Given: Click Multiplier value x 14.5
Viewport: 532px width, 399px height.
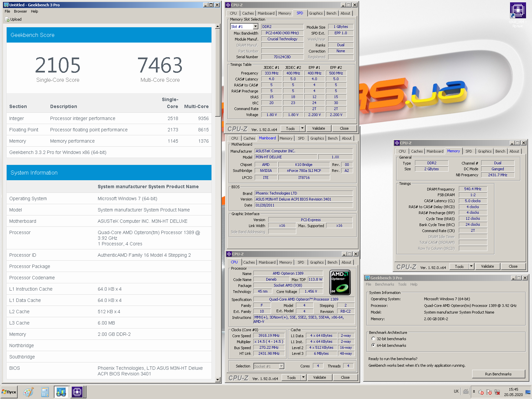Looking at the screenshot, I should pos(269,342).
